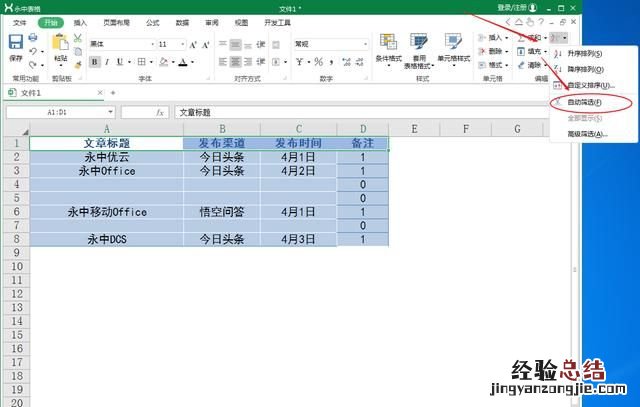
Task: Open 套用表格格式 table format gallery
Action: coord(420,50)
